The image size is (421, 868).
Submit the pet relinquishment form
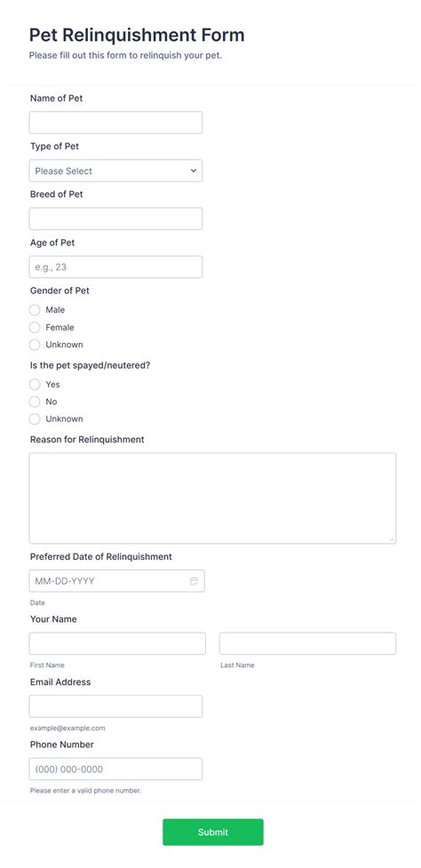[213, 832]
